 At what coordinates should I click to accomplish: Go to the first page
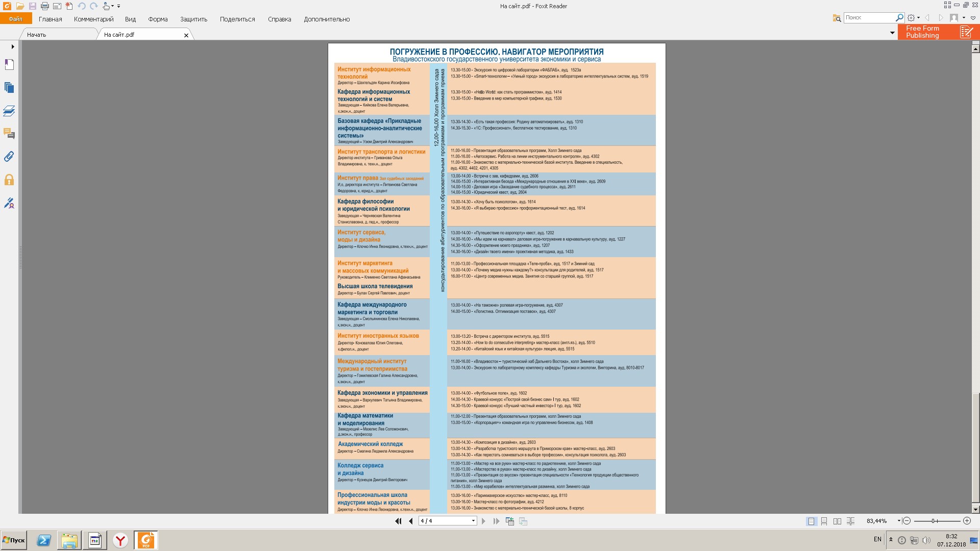tap(398, 521)
